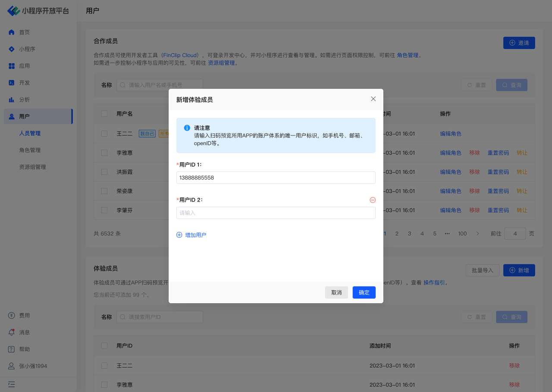Click the analytics bar chart icon
Screen dimensions: 552x392
pos(12,100)
